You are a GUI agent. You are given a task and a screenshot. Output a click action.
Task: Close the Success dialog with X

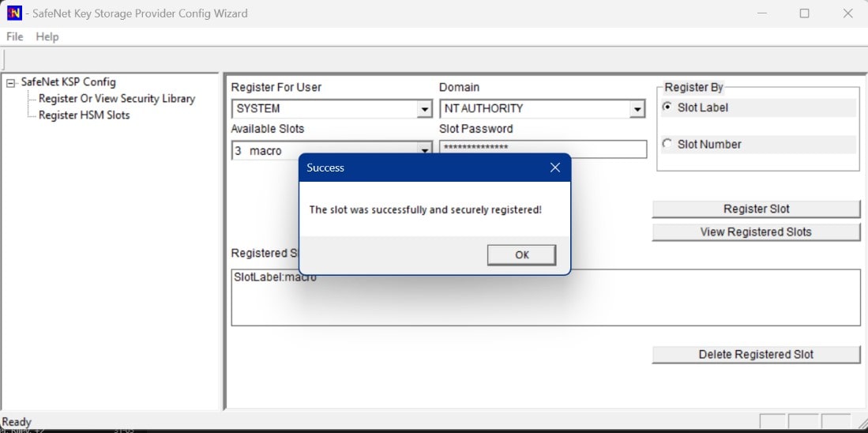554,168
